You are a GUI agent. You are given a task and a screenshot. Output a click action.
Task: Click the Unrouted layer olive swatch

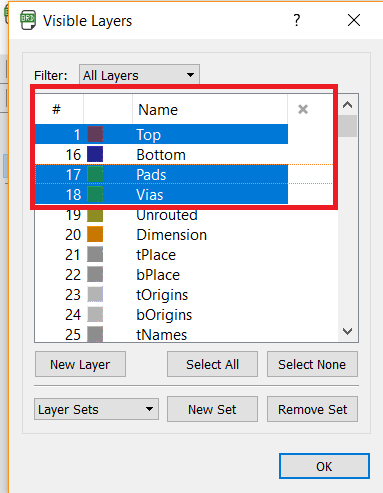tap(95, 215)
